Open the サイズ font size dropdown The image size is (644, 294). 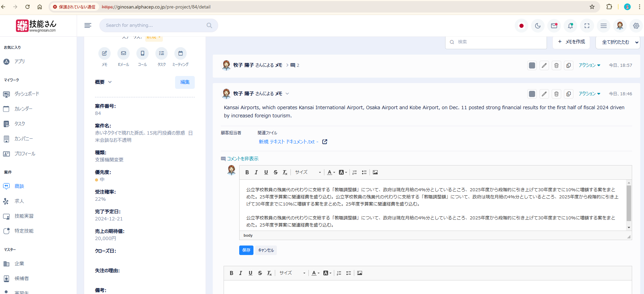[x=307, y=172]
